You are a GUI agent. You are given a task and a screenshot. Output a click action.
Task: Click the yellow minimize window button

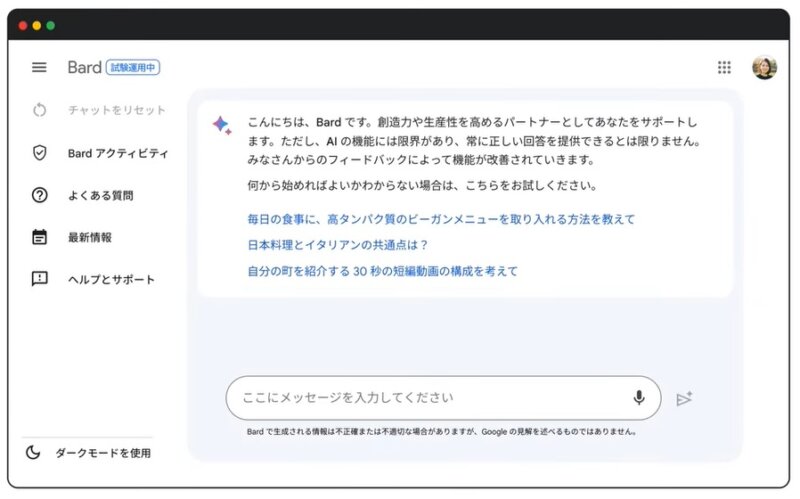pos(37,26)
